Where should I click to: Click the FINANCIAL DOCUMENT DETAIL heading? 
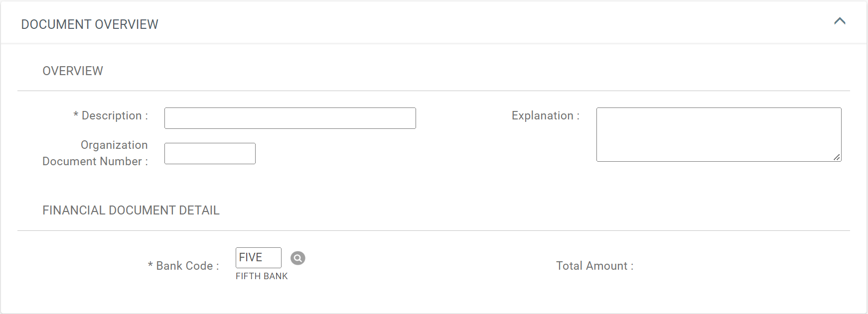[x=131, y=210]
